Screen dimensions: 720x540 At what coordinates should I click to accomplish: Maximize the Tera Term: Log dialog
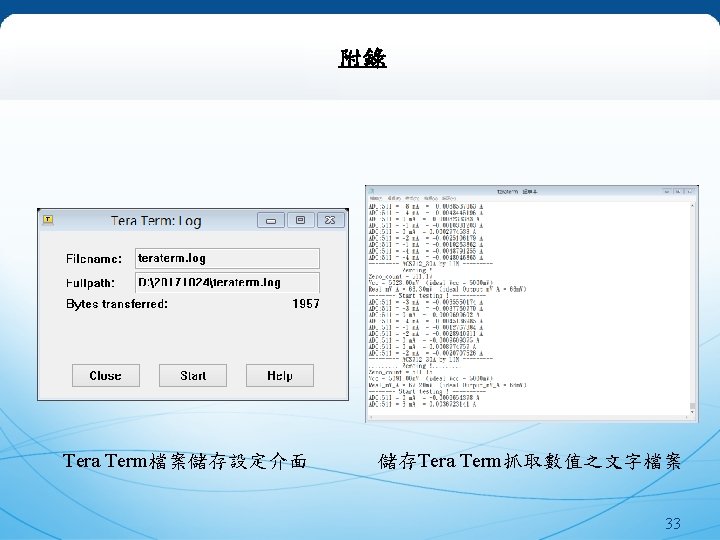(x=300, y=220)
